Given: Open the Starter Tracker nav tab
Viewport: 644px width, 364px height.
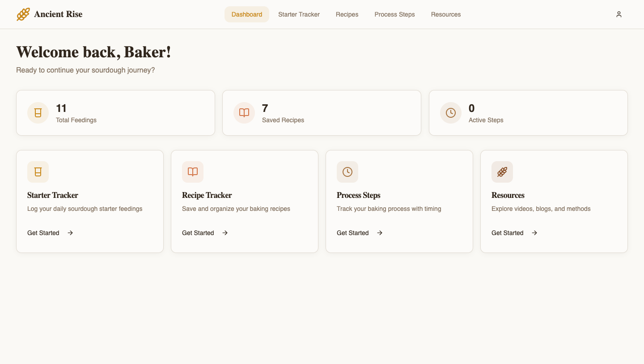Looking at the screenshot, I should [299, 14].
